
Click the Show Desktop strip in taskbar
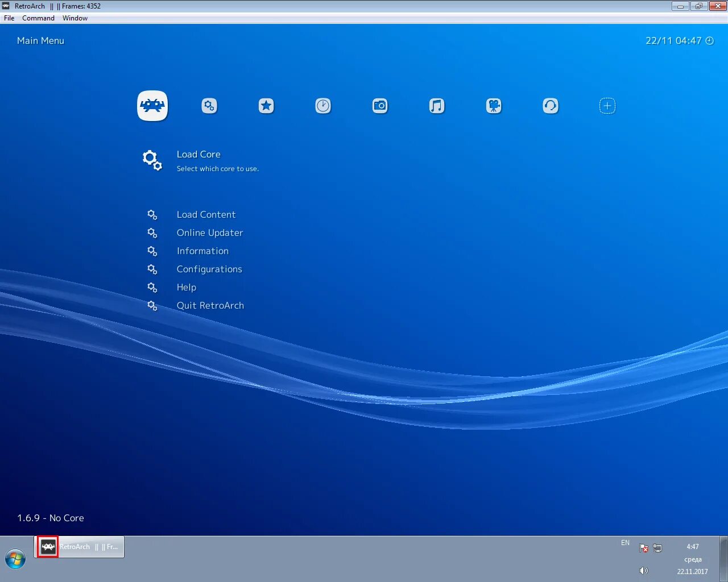pos(724,559)
